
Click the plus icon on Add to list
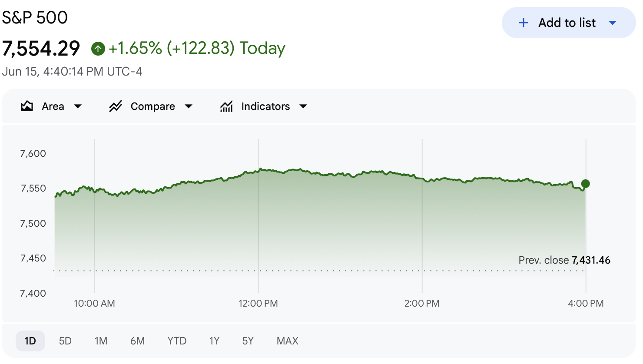coord(524,23)
